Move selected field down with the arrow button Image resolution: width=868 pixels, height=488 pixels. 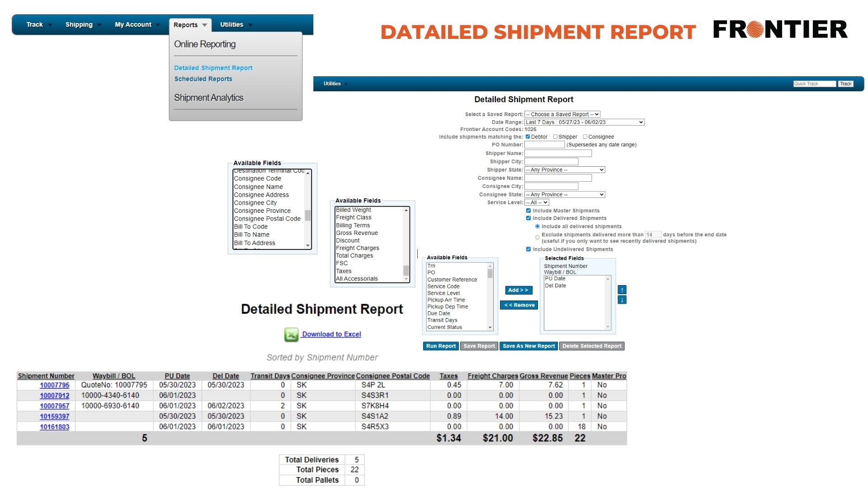(622, 300)
